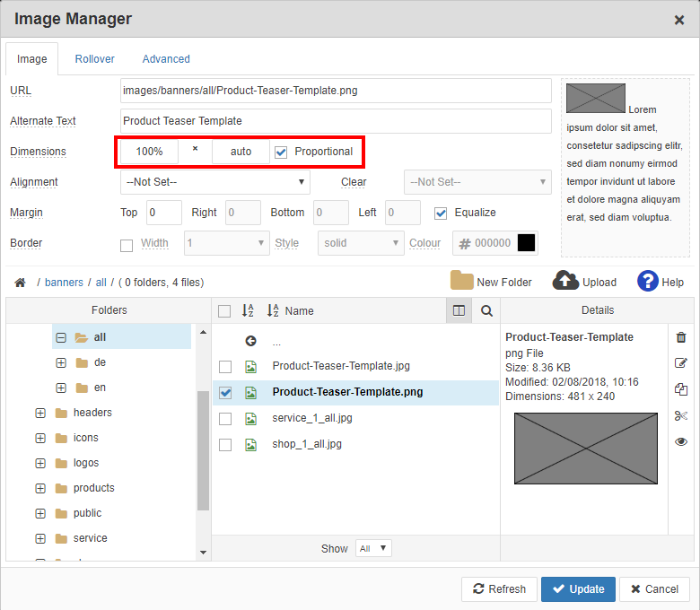The height and width of the screenshot is (610, 700).
Task: Open Help with the question mark icon
Action: pos(648,281)
